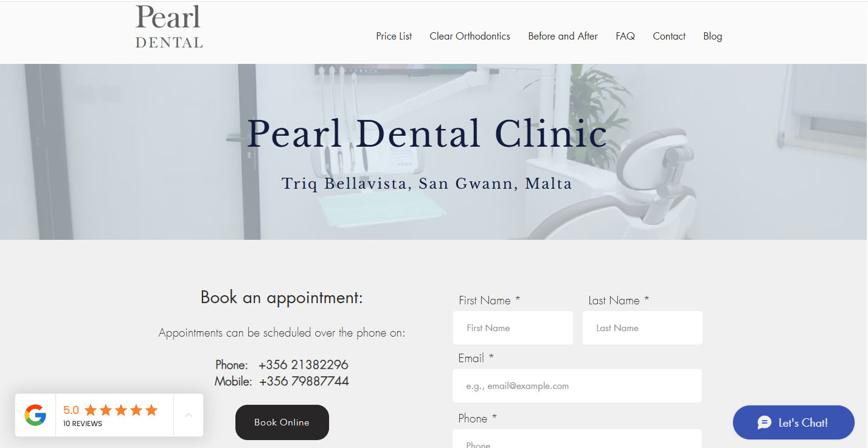This screenshot has width=868, height=448.
Task: Open the Price List page
Action: click(394, 36)
